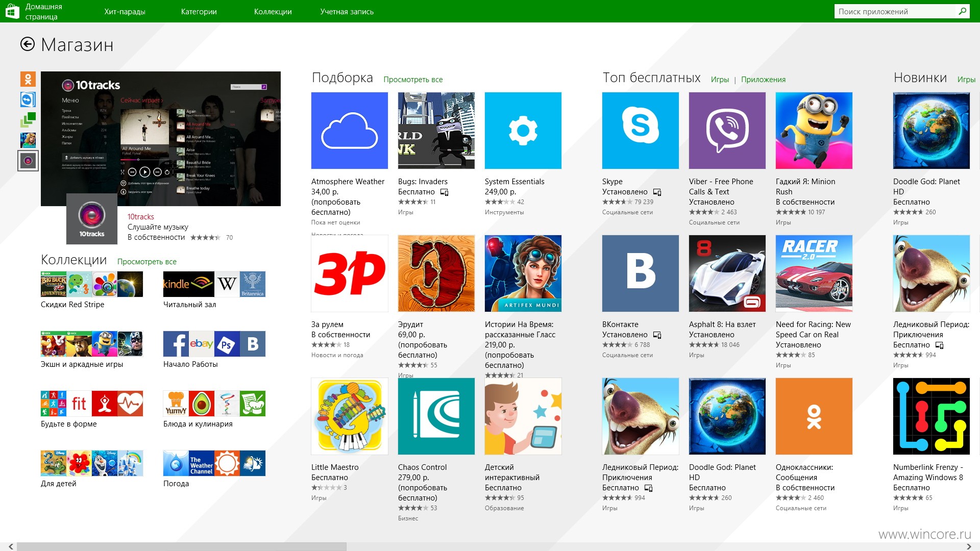
Task: Open the Ice Age tile under Новинки
Action: click(x=932, y=273)
